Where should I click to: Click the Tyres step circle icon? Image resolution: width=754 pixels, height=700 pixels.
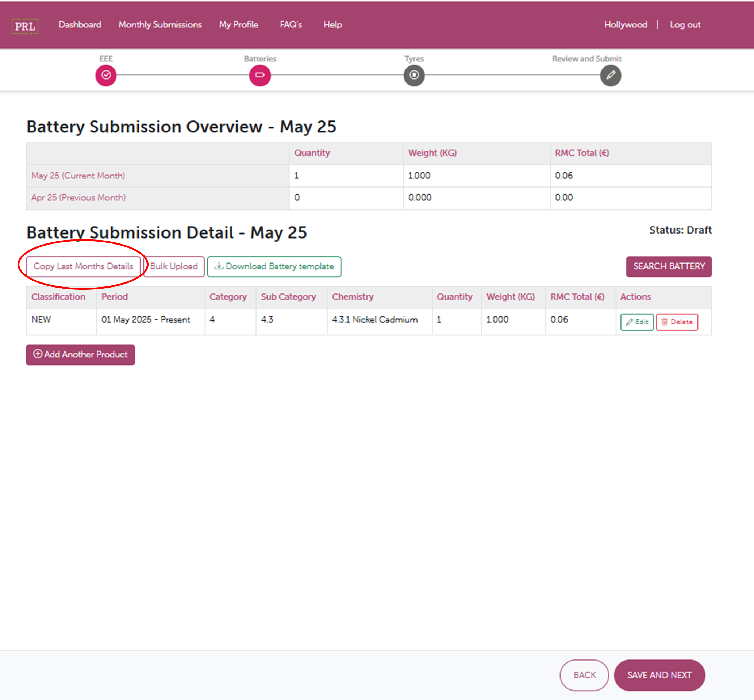414,76
